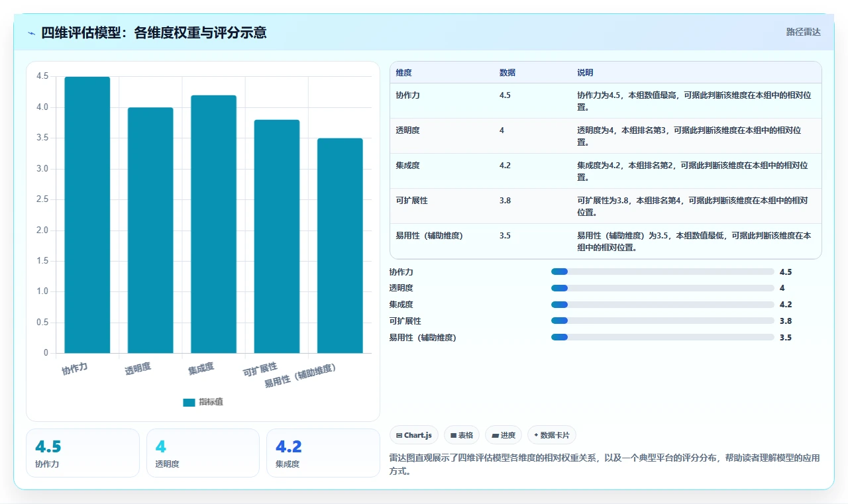Image resolution: width=848 pixels, height=504 pixels.
Task: Open the 透明度 4 data card
Action: coord(203,453)
